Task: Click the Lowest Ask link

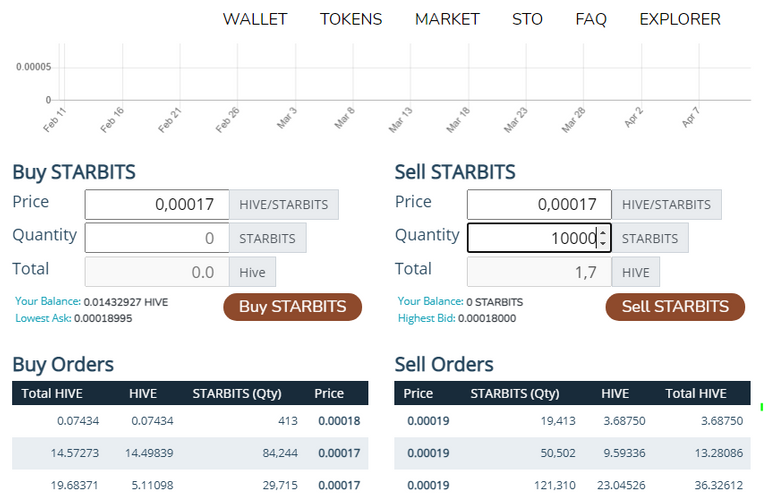Action: point(43,318)
